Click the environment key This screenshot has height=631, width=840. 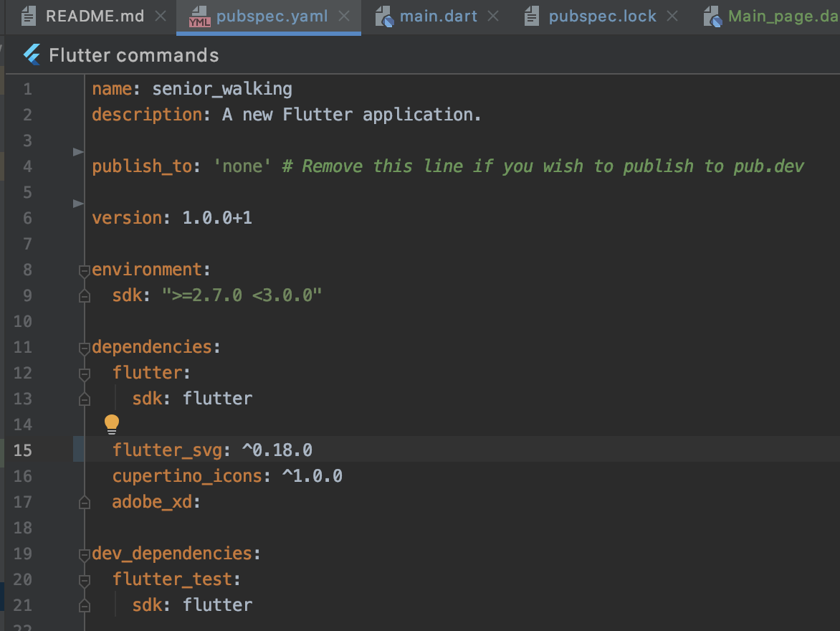(x=148, y=269)
